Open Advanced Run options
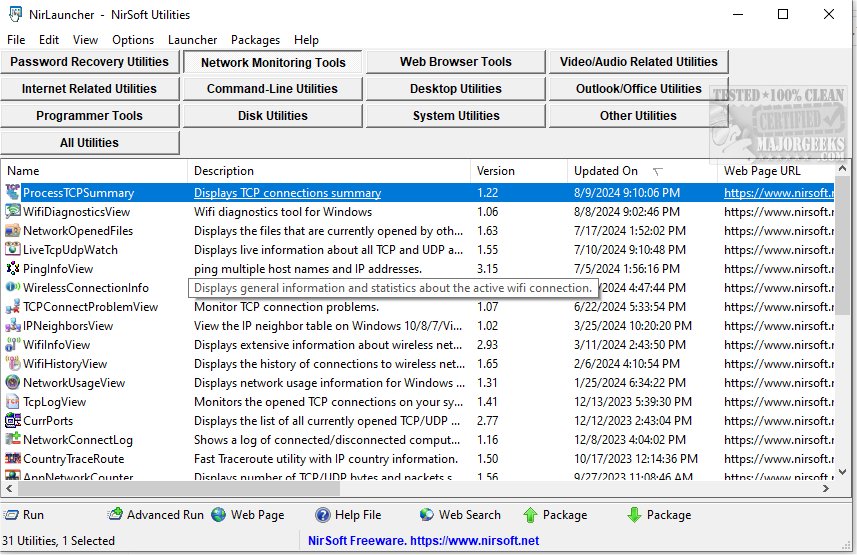The height and width of the screenshot is (555, 857). [156, 515]
